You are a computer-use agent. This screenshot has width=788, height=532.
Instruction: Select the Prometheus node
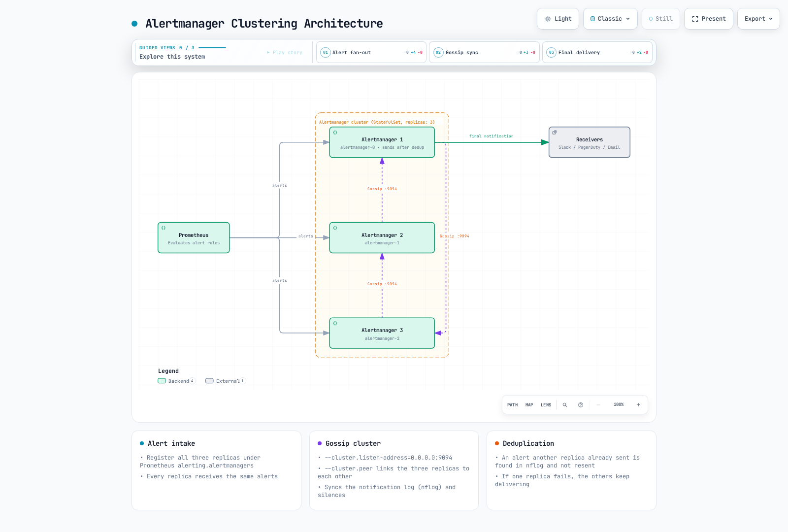194,238
